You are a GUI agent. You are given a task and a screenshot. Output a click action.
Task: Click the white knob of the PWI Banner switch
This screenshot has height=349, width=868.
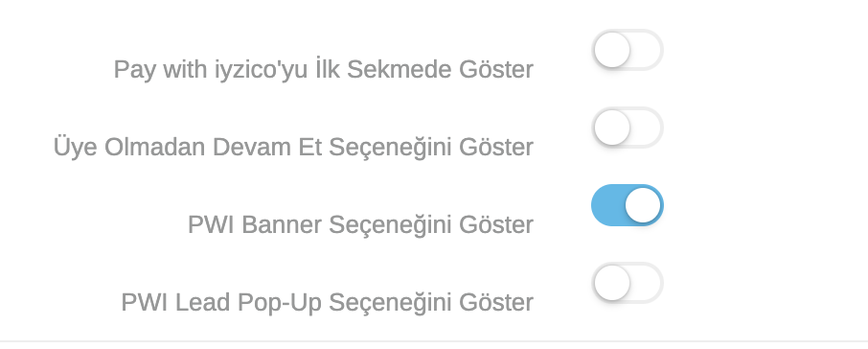pos(643,205)
